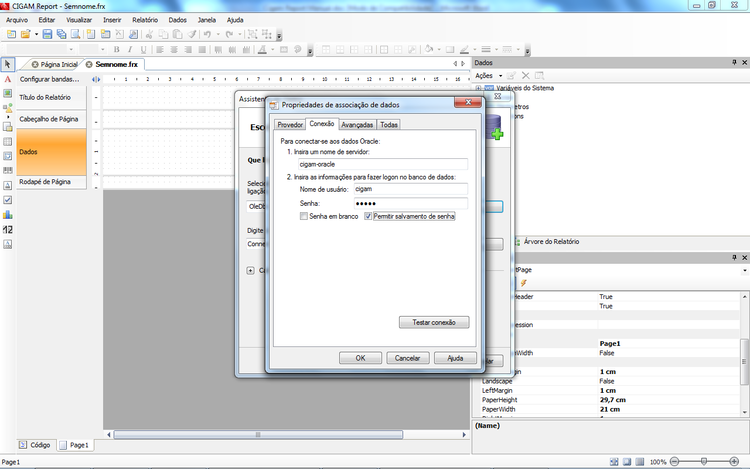Switch to the Todas tab
Image resolution: width=750 pixels, height=469 pixels.
tap(389, 125)
